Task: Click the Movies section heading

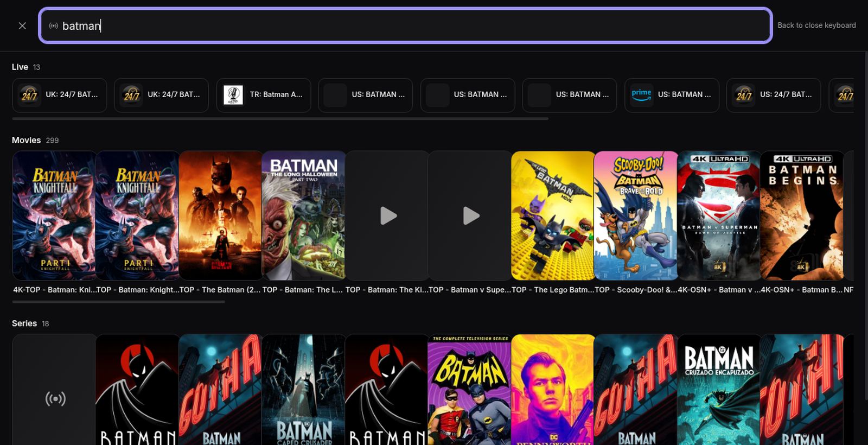Action: coord(27,140)
